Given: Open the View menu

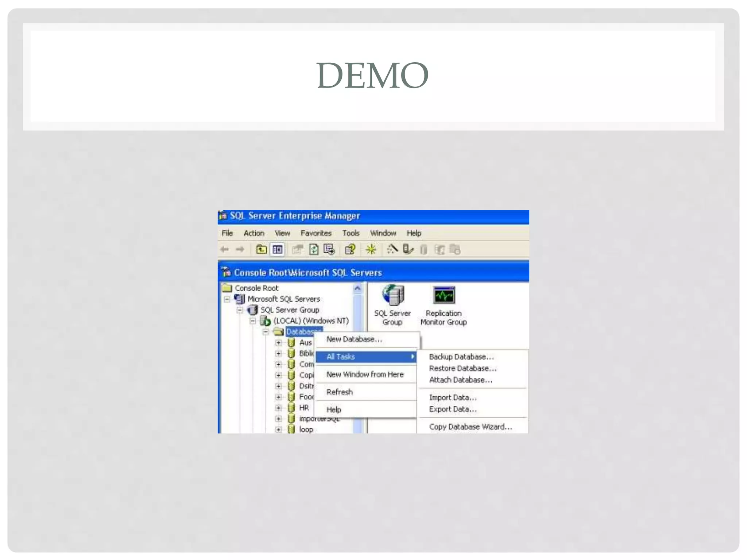Looking at the screenshot, I should point(282,233).
